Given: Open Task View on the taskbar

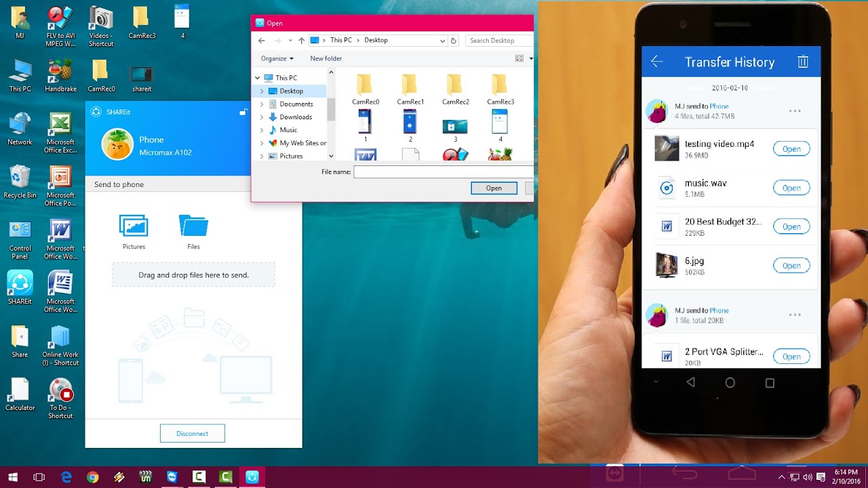Looking at the screenshot, I should point(39,477).
